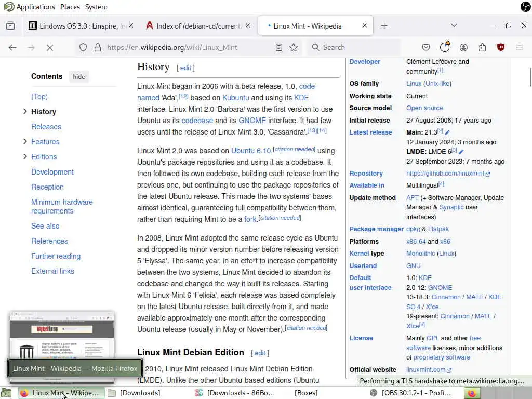Go to Development in Contents
Viewport: 532px width, 399px height.
pos(52,171)
